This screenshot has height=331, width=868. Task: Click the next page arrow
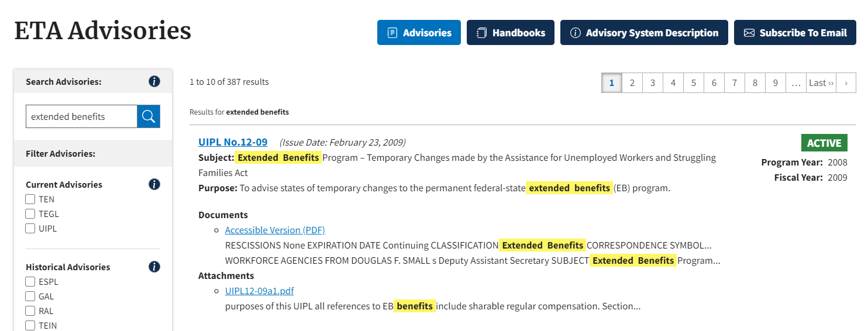[x=846, y=83]
